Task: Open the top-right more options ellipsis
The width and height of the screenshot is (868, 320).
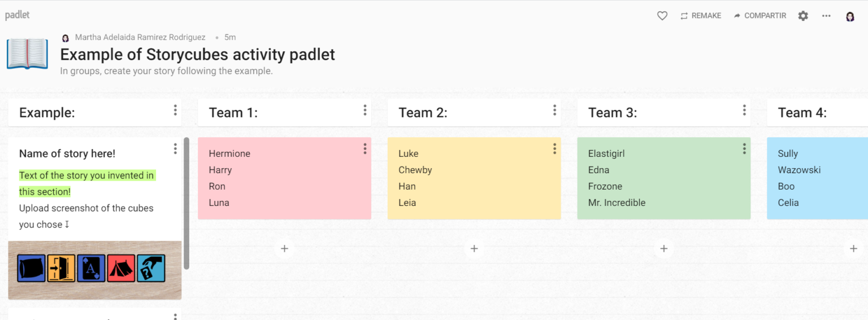Action: (826, 16)
